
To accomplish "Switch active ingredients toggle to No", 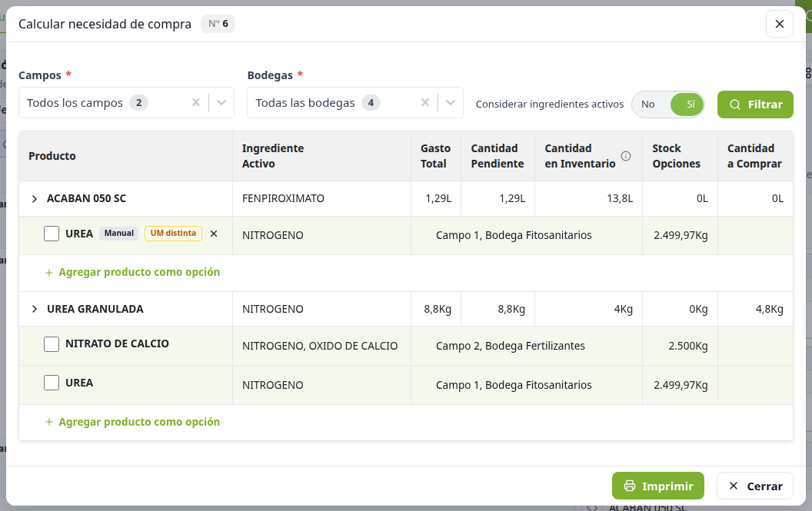I will [648, 104].
